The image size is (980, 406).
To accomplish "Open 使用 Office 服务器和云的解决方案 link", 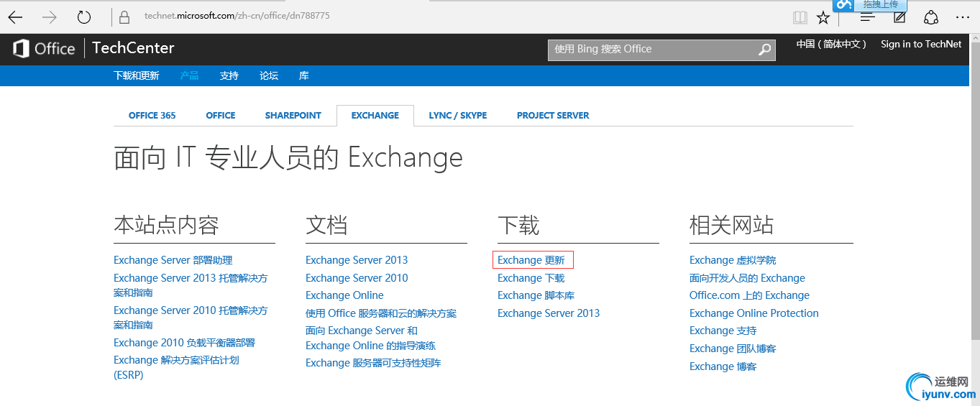I will pyautogui.click(x=381, y=313).
